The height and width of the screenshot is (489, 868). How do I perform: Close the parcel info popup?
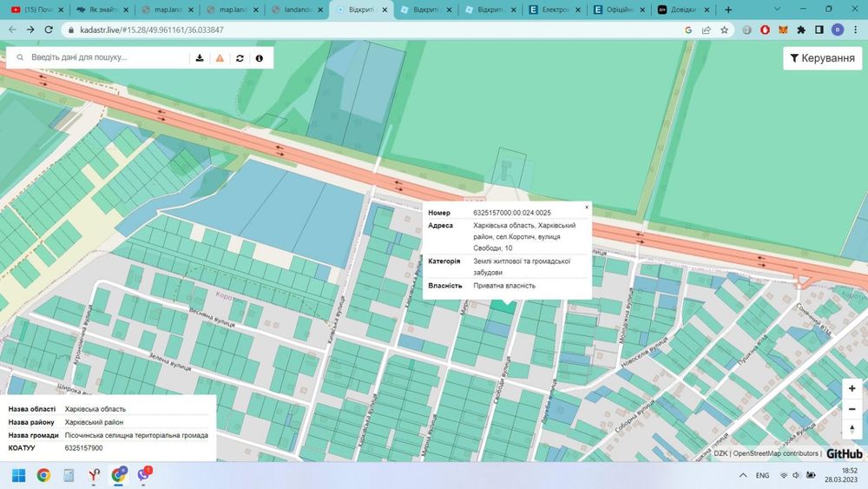(587, 208)
